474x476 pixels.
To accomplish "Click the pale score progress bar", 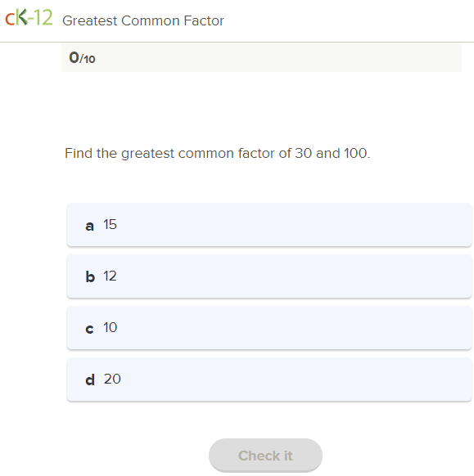I will click(x=261, y=58).
